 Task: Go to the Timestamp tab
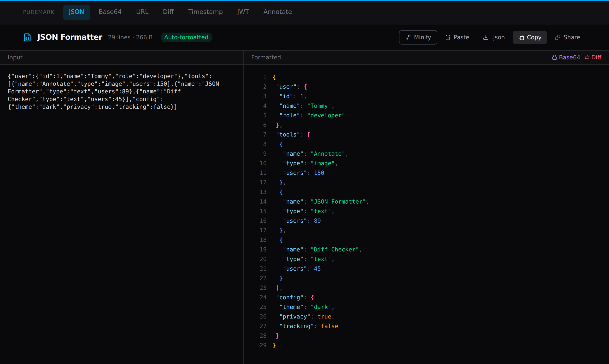click(205, 12)
